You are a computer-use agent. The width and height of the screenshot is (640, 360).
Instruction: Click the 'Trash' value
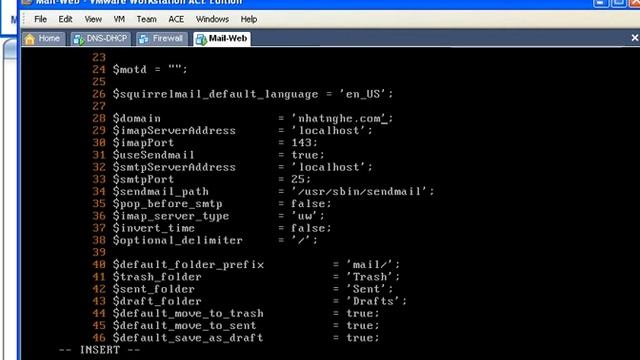coord(370,277)
